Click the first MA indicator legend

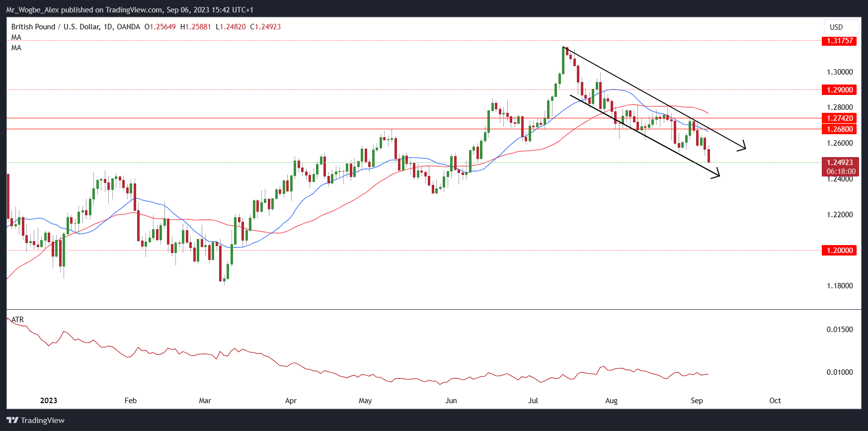[x=16, y=37]
